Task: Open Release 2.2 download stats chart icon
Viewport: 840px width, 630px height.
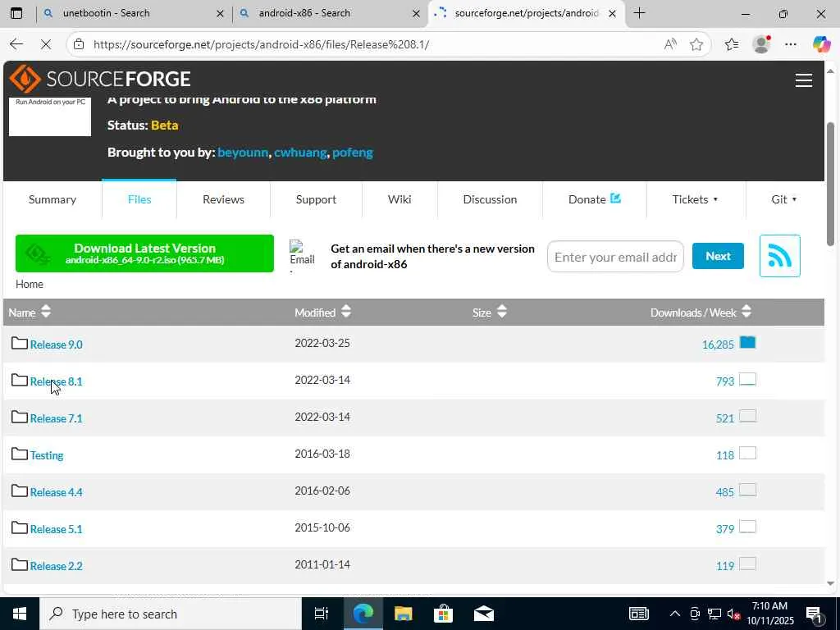Action: 747,564
